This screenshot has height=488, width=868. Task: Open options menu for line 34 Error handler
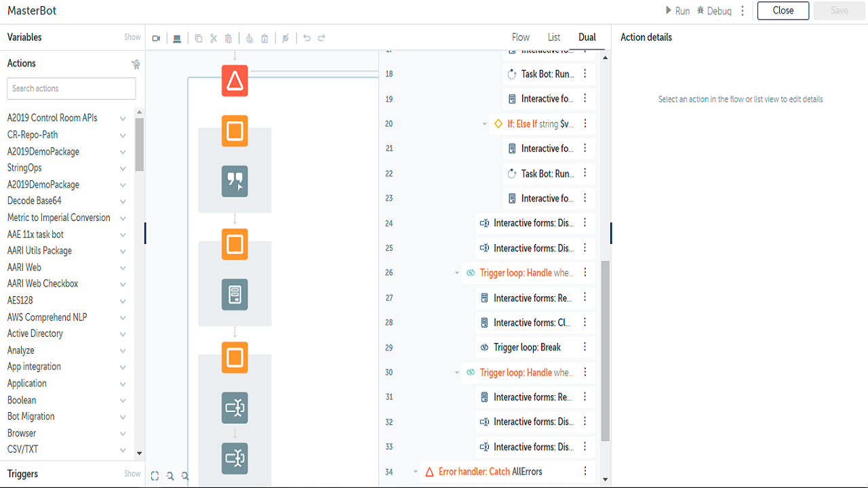click(585, 471)
